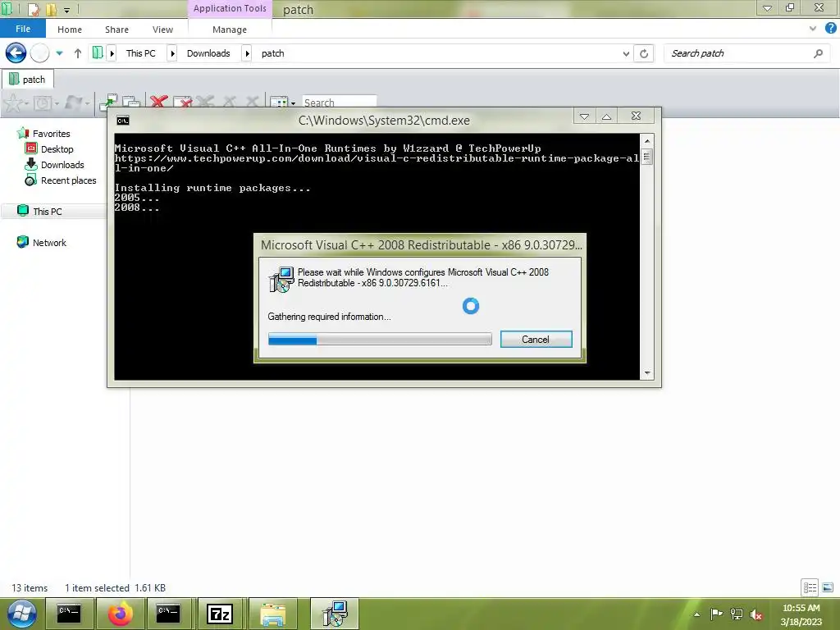Viewport: 840px width, 630px height.
Task: Select This PC breadcrumb in address bar
Action: coord(140,53)
